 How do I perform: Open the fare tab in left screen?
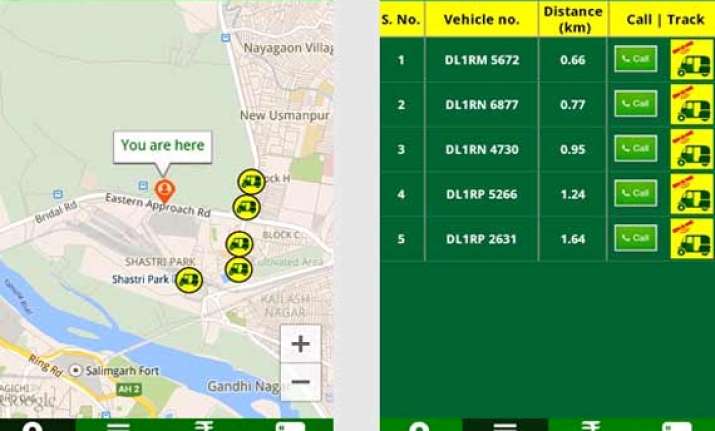pyautogui.click(x=204, y=425)
